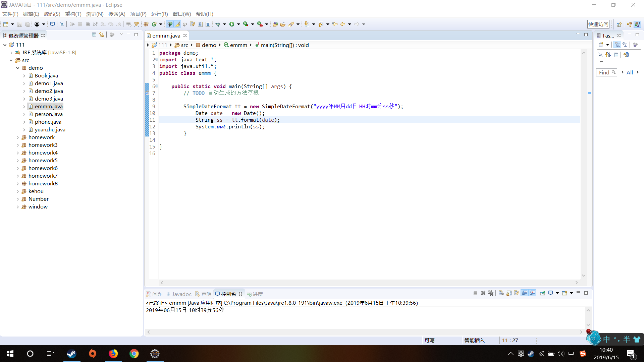Click Remove All Terminated Launches double-X icon
The image size is (644, 362).
[491, 293]
